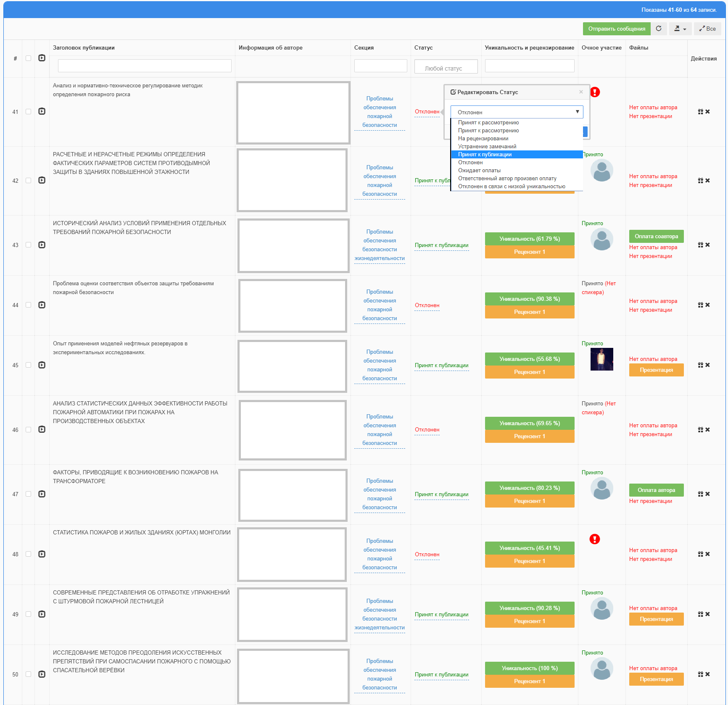Click the expand icon in row 43
Screen dimensions: 728x705
(42, 245)
